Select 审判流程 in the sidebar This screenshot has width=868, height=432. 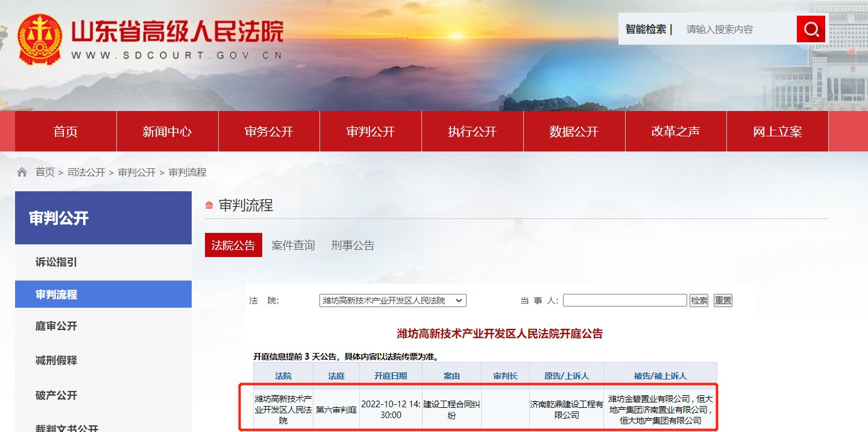tap(103, 294)
